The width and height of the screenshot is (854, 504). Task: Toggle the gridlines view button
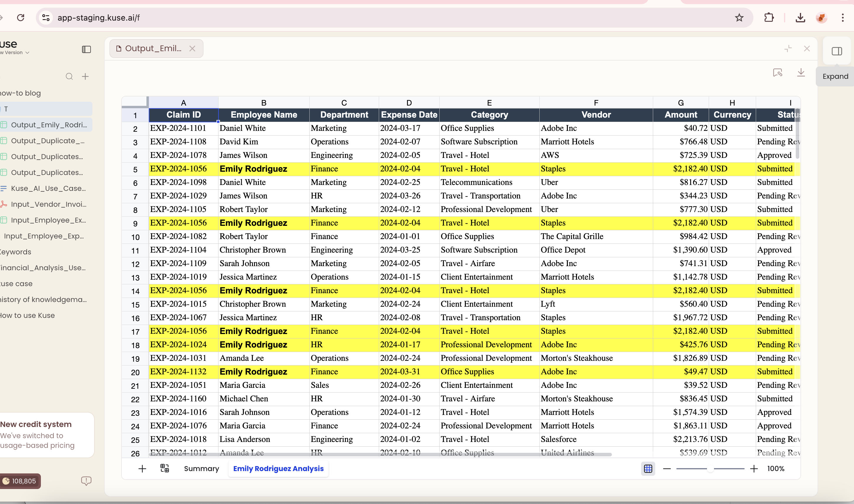pos(648,469)
